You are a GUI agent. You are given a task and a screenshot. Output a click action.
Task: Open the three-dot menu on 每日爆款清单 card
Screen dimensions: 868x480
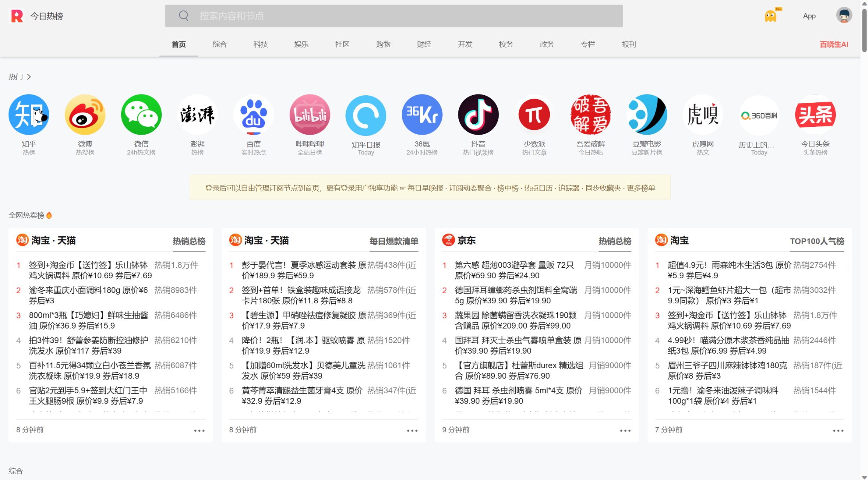[412, 430]
